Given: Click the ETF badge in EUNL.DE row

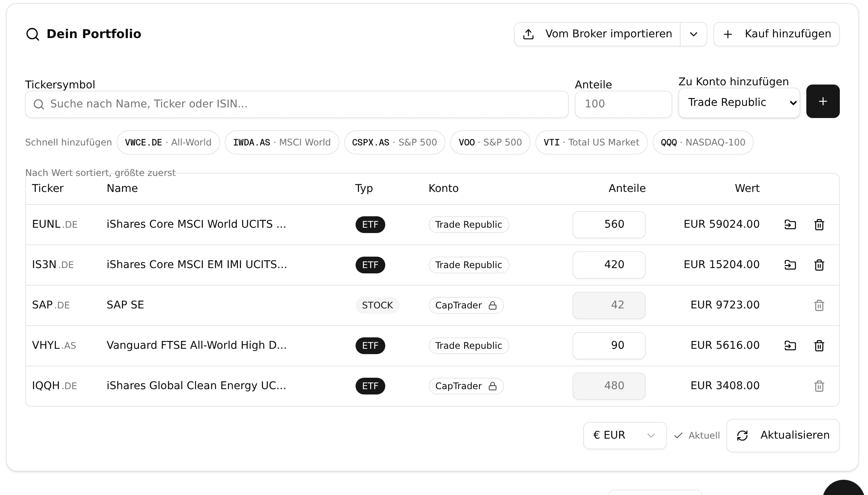Looking at the screenshot, I should point(370,225).
